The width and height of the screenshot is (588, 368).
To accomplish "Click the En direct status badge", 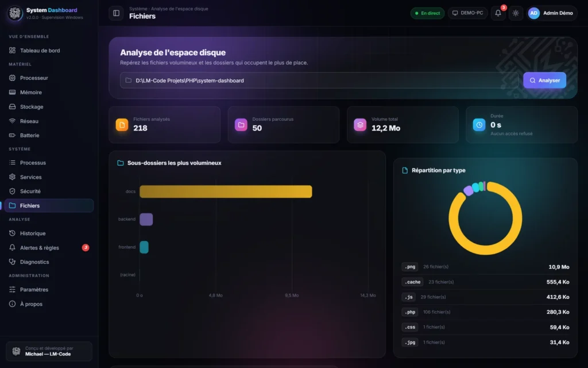I will (427, 13).
